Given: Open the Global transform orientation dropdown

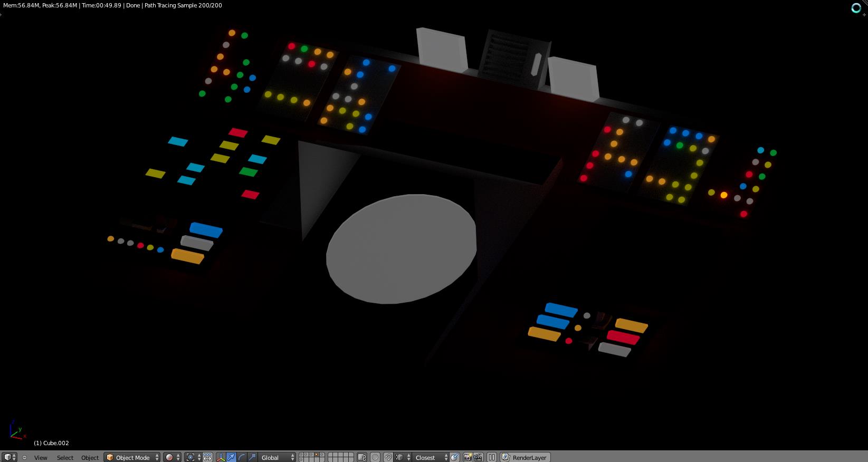Looking at the screenshot, I should (278, 457).
